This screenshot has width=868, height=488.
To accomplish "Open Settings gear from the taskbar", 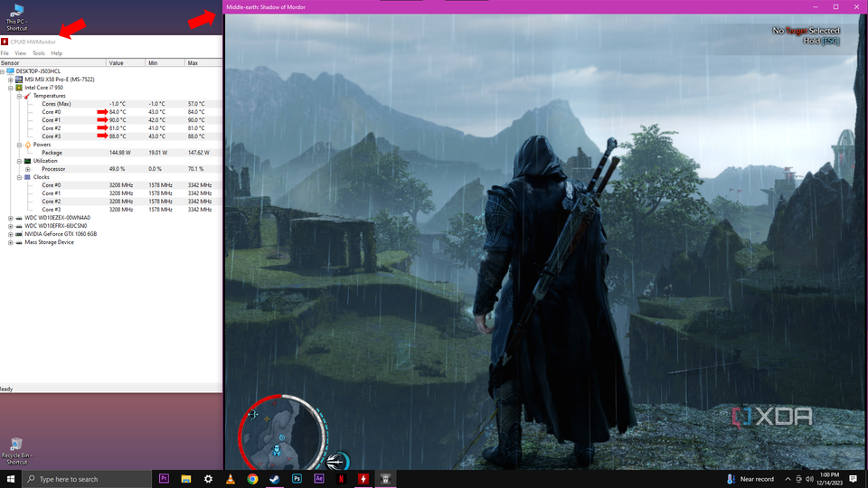I will 208,479.
